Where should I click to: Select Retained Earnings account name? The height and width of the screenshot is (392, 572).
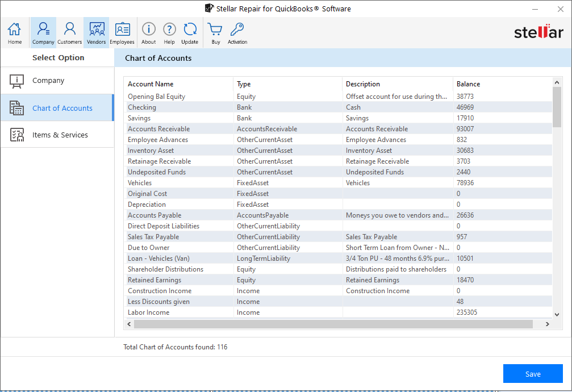155,280
